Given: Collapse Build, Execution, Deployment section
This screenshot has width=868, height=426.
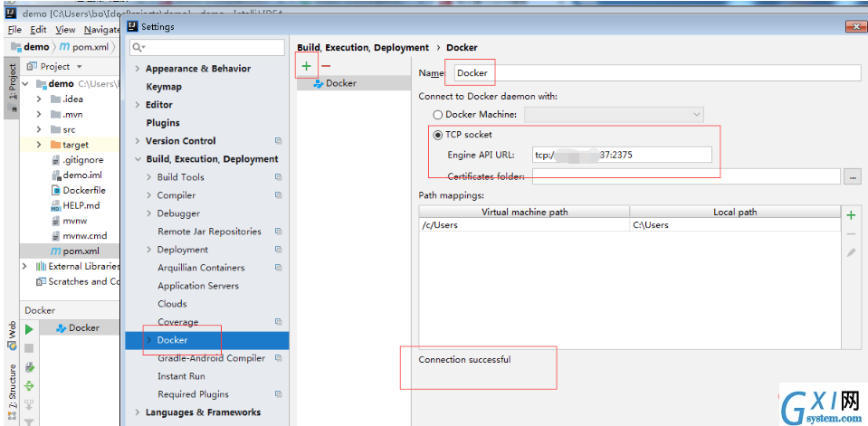Looking at the screenshot, I should [x=138, y=159].
